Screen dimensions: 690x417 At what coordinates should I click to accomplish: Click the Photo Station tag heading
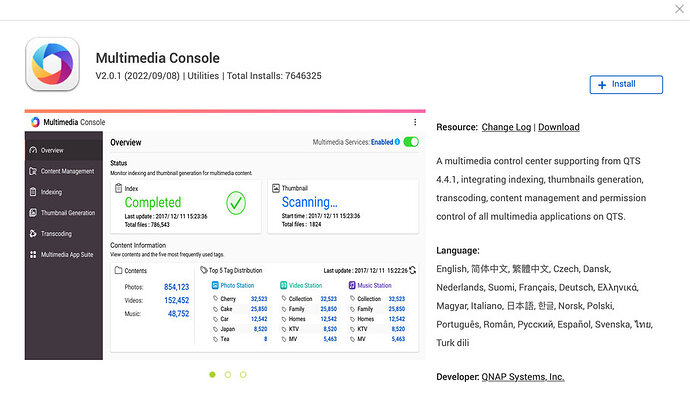click(236, 285)
